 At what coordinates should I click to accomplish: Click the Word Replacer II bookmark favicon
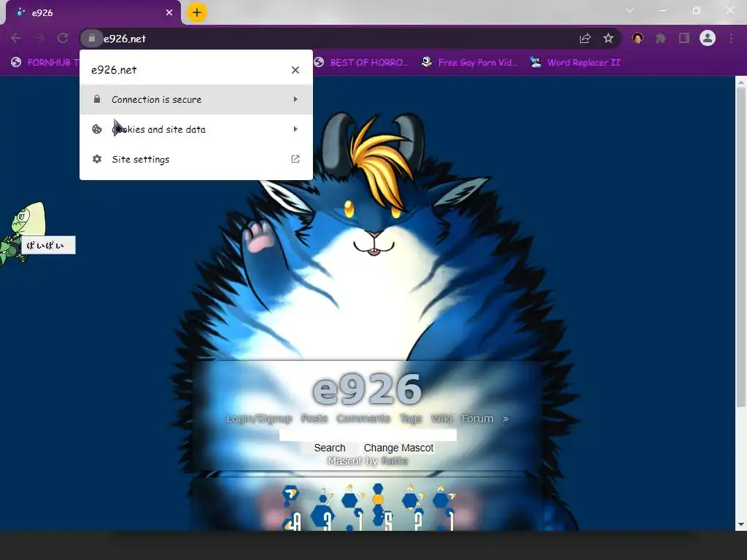click(535, 62)
